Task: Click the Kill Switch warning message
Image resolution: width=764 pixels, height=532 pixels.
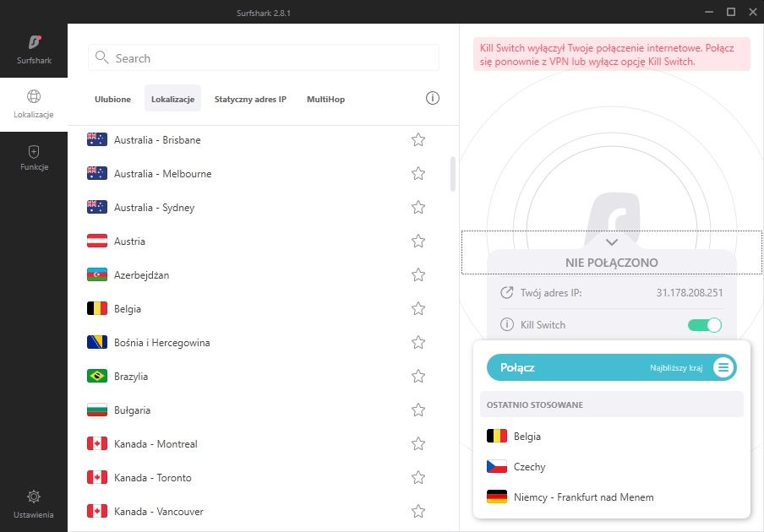Action: 612,55
